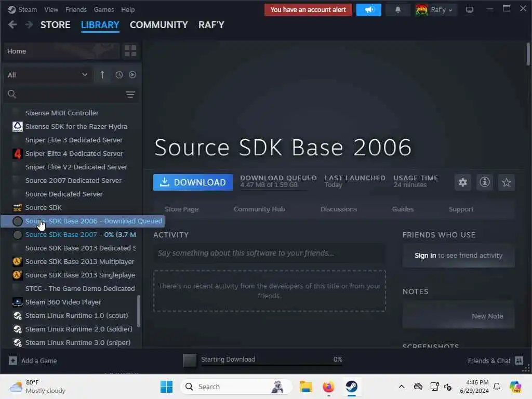Open game info circle icon
Screen dimensions: 532x399
point(485,182)
